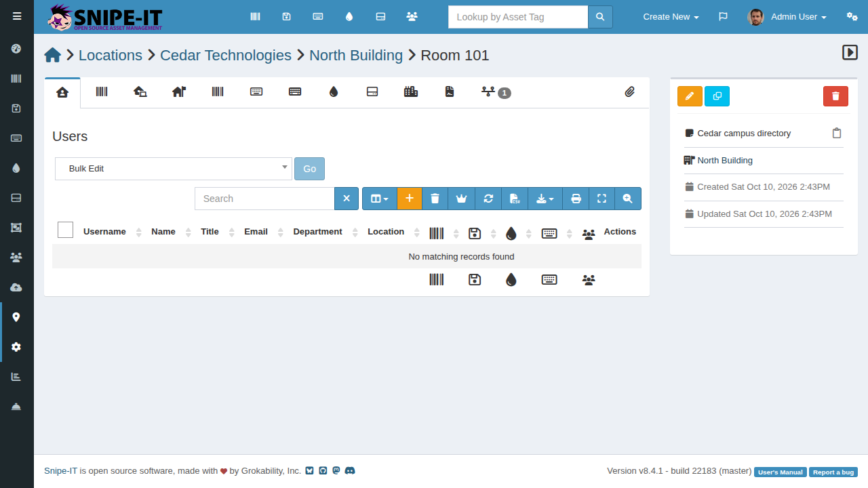
Task: Expand the Admin User menu
Action: [787, 16]
